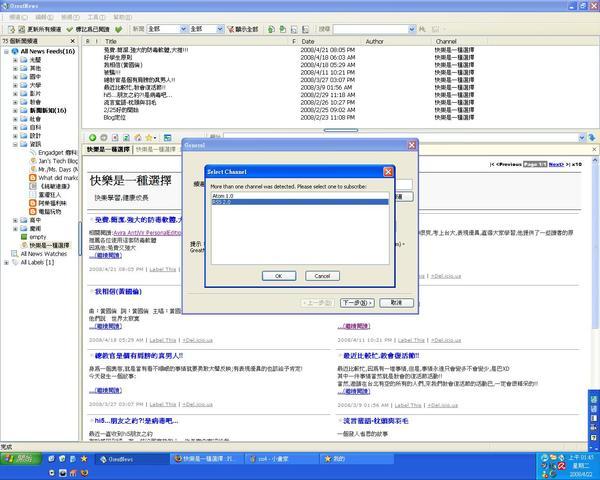Click the blue go arrow beside address bar
This screenshot has height=480, width=600.
point(592,138)
